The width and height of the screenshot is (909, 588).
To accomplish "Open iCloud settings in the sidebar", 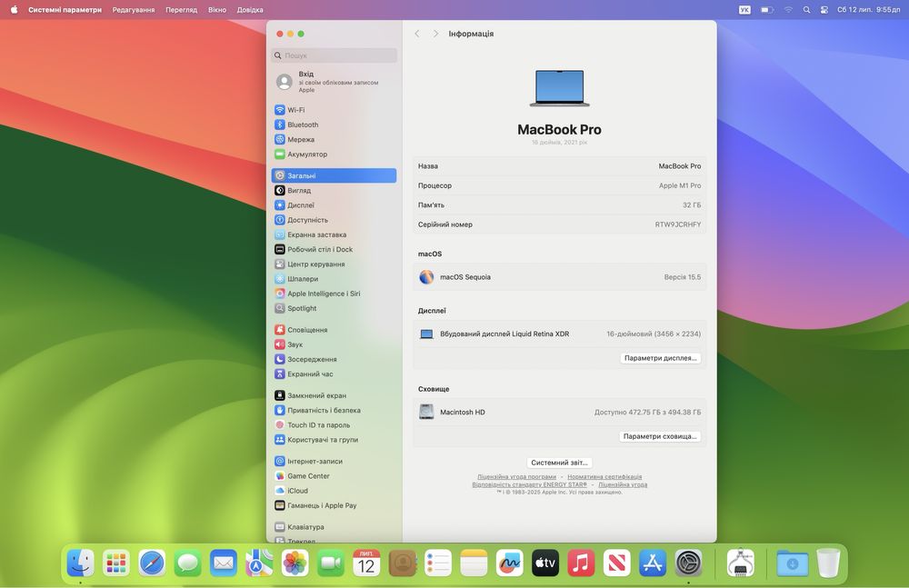I will [334, 491].
